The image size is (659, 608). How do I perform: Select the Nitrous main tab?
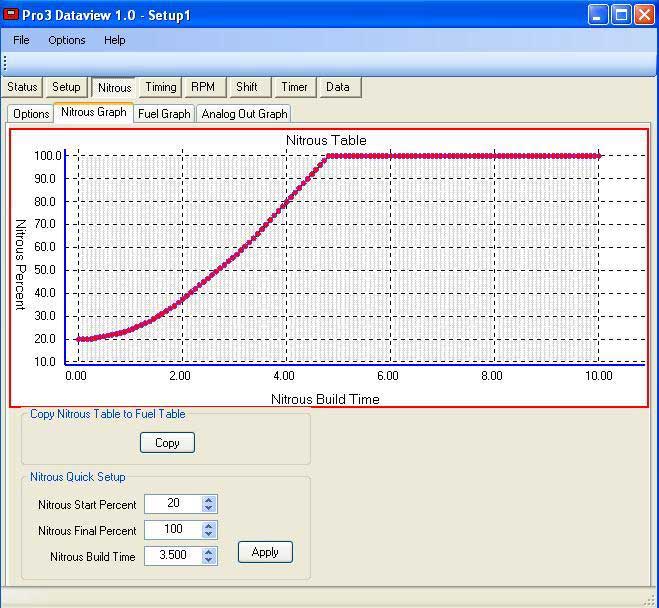114,87
